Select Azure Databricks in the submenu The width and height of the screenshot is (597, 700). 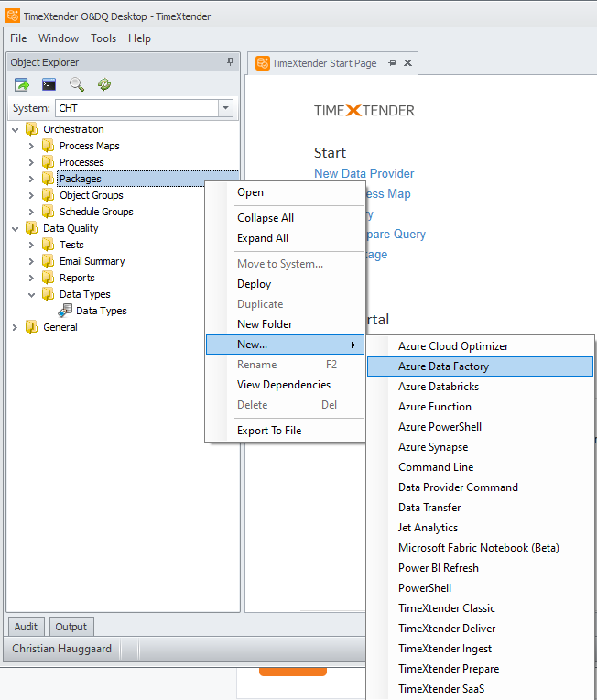pos(480,387)
